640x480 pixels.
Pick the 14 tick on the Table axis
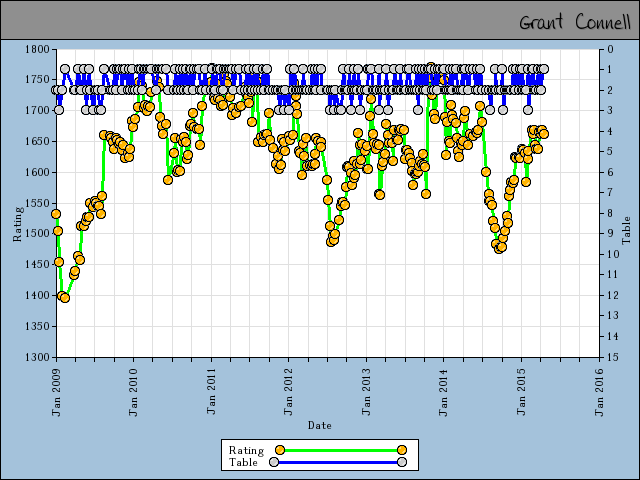click(613, 336)
